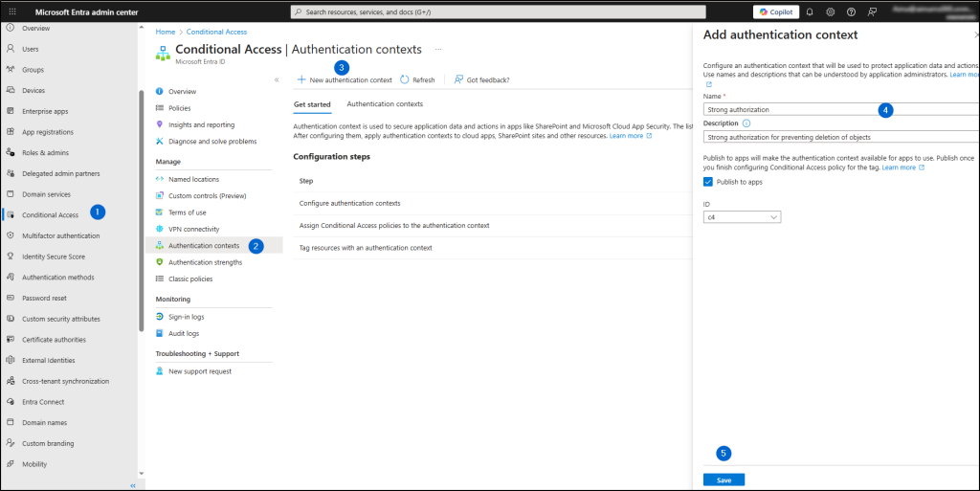Click Got feedback? in toolbar
980x491 pixels.
click(x=482, y=80)
